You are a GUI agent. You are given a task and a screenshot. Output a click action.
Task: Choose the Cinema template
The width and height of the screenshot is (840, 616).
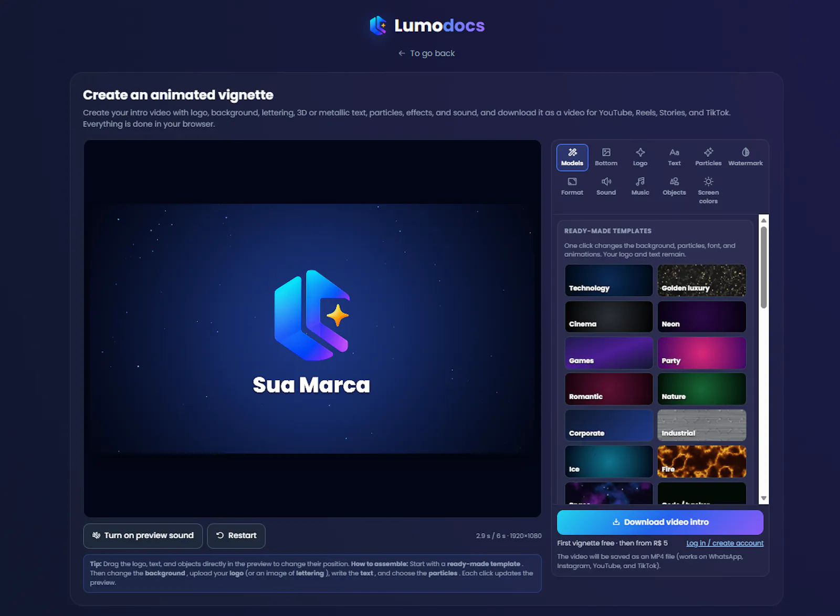(x=609, y=317)
